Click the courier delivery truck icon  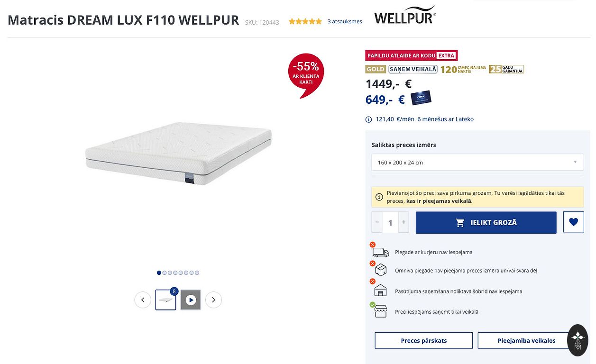tap(380, 252)
